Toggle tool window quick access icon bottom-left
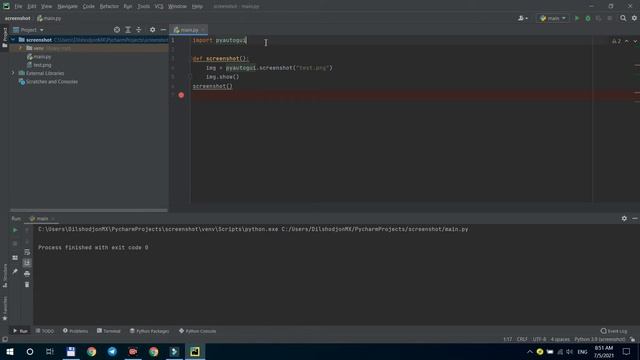This screenshot has height=360, width=640. pyautogui.click(x=5, y=340)
